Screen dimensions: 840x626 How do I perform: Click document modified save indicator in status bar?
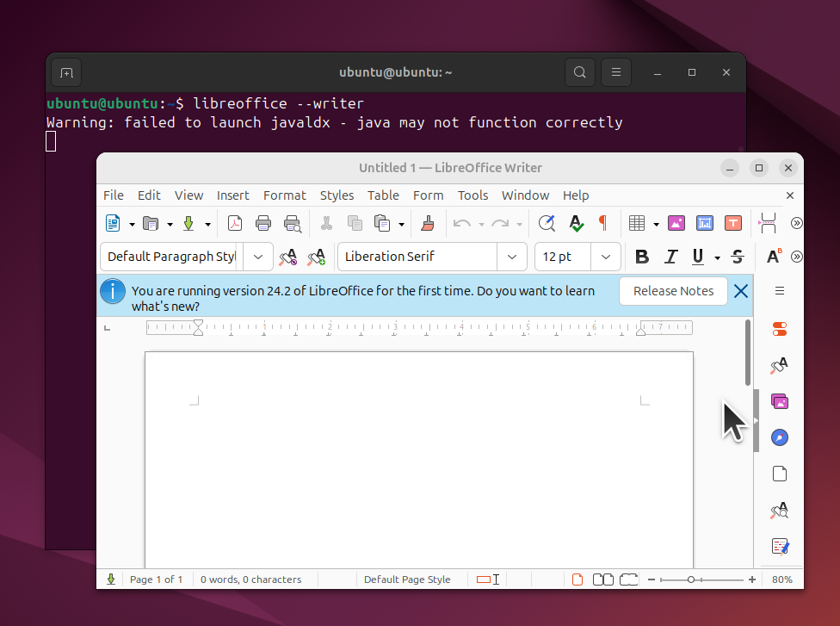(x=111, y=580)
